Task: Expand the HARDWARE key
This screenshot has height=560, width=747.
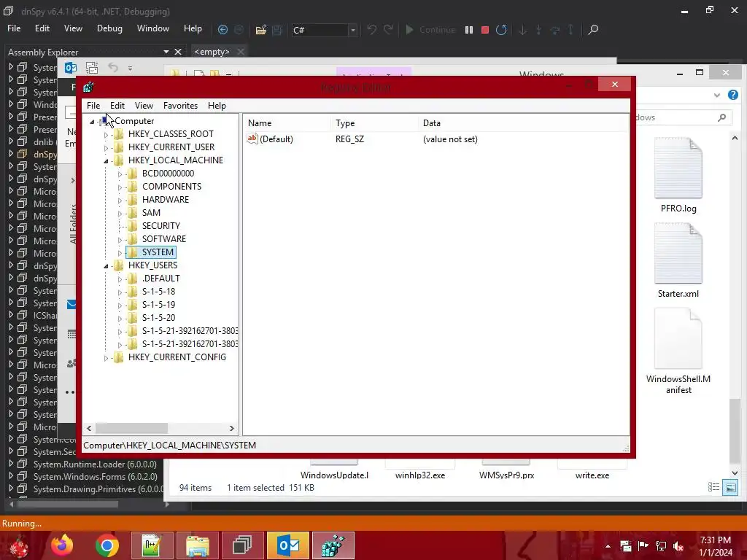Action: point(120,201)
